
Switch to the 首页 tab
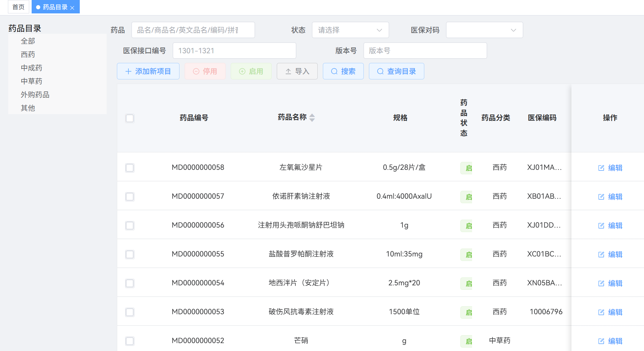[x=19, y=7]
